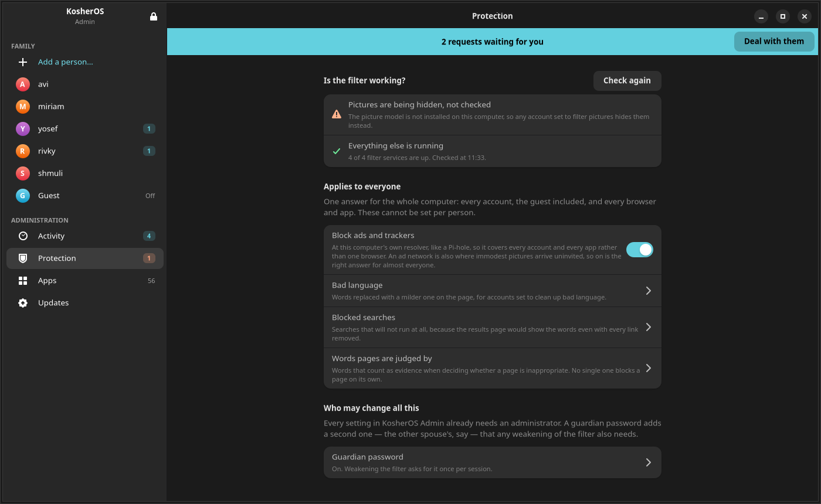Select yosef's purple avatar icon
Viewport: 821px width, 504px height.
point(22,129)
